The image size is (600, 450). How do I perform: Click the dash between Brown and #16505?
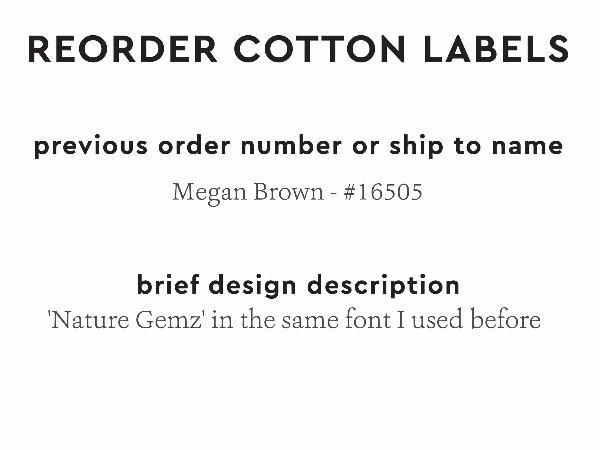(332, 192)
